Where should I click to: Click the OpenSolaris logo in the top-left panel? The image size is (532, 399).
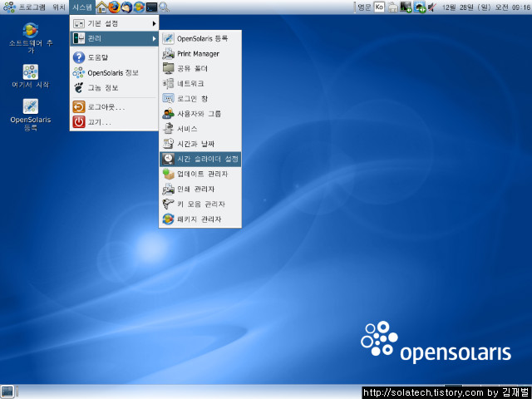[9, 7]
